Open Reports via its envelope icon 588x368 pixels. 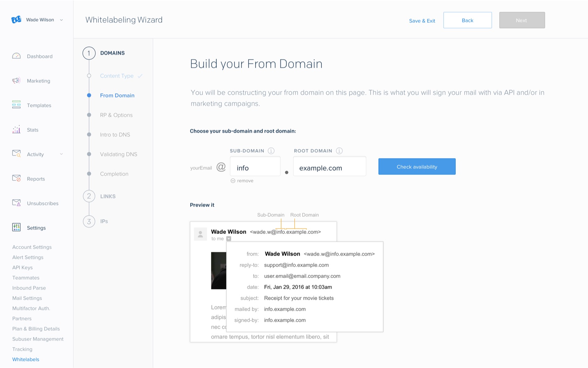[x=16, y=178]
